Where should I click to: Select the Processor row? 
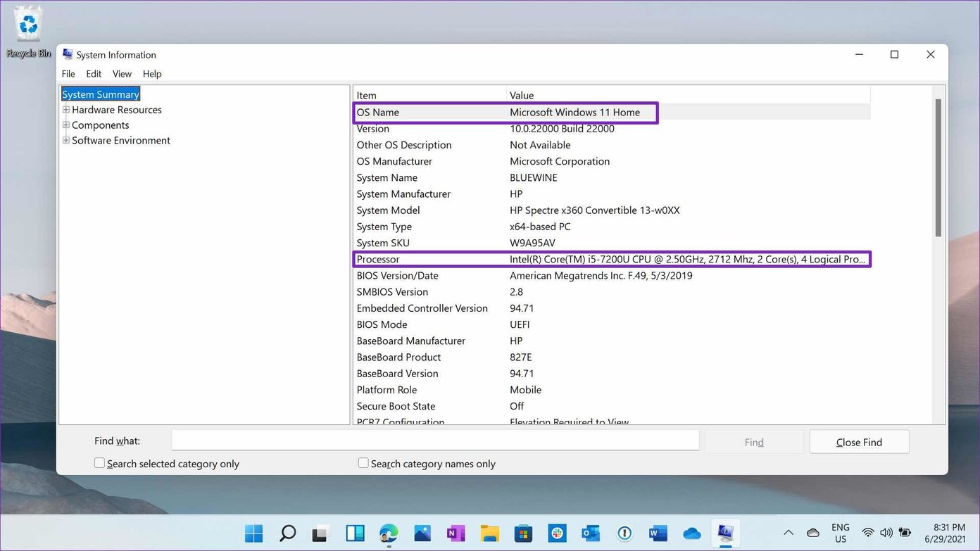[612, 259]
